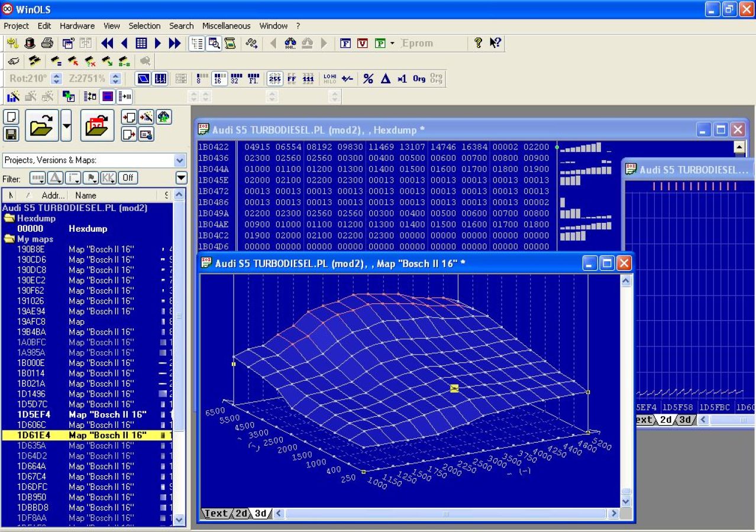The image size is (756, 532).
Task: Click the Org original values icon
Action: pos(419,79)
